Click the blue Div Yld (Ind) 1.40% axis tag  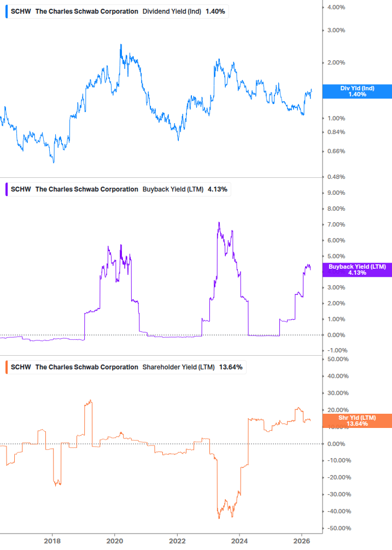point(358,91)
